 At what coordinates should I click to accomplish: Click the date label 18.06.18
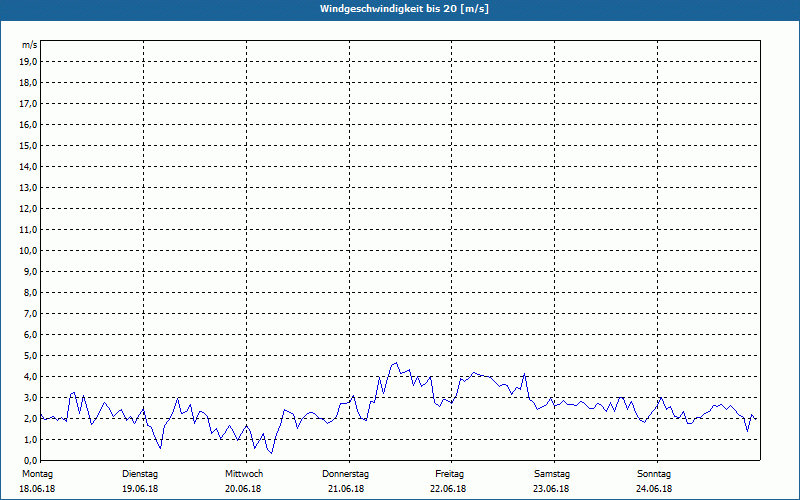(x=38, y=489)
